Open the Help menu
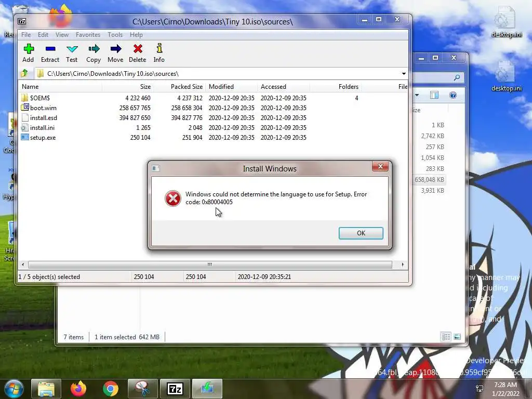 [x=136, y=35]
